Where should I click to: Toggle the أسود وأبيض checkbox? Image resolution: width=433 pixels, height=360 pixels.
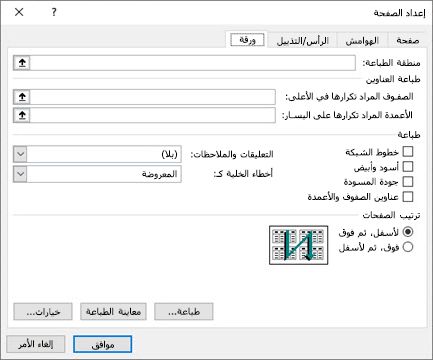click(408, 167)
